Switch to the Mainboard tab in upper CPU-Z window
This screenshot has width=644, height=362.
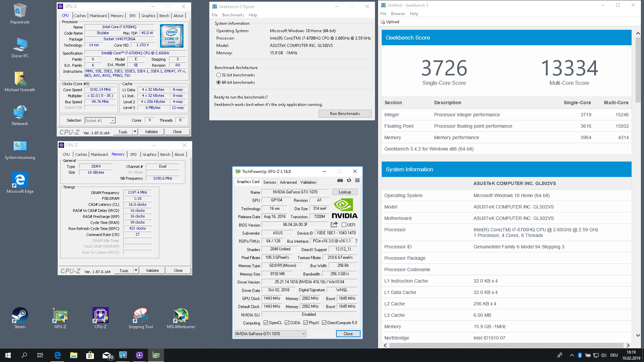tap(98, 16)
